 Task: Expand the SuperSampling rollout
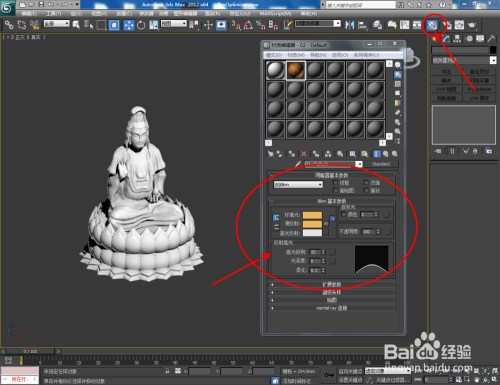click(332, 292)
